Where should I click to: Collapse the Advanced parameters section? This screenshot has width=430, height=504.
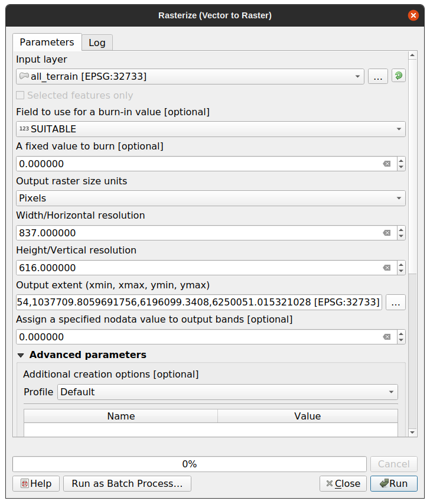(x=21, y=355)
